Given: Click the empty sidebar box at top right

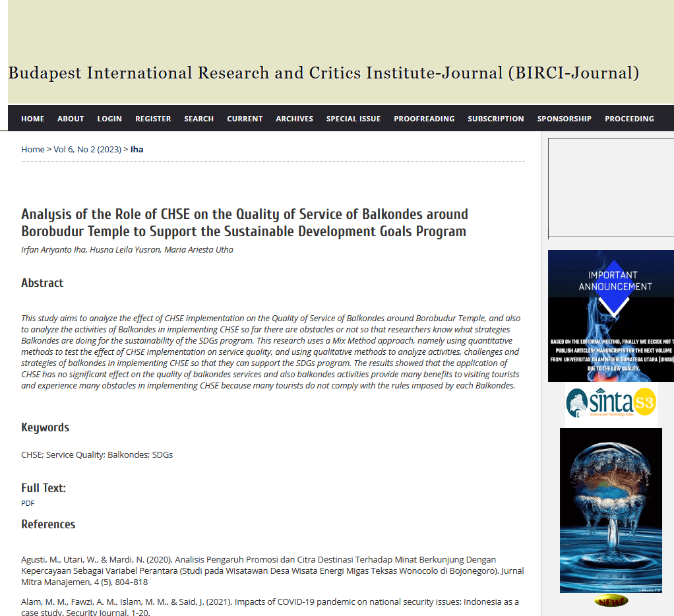Looking at the screenshot, I should coord(611,188).
